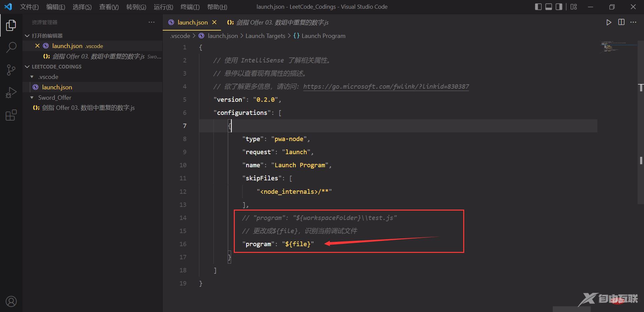
Task: Click the "request" key on line 9
Action: coord(258,152)
